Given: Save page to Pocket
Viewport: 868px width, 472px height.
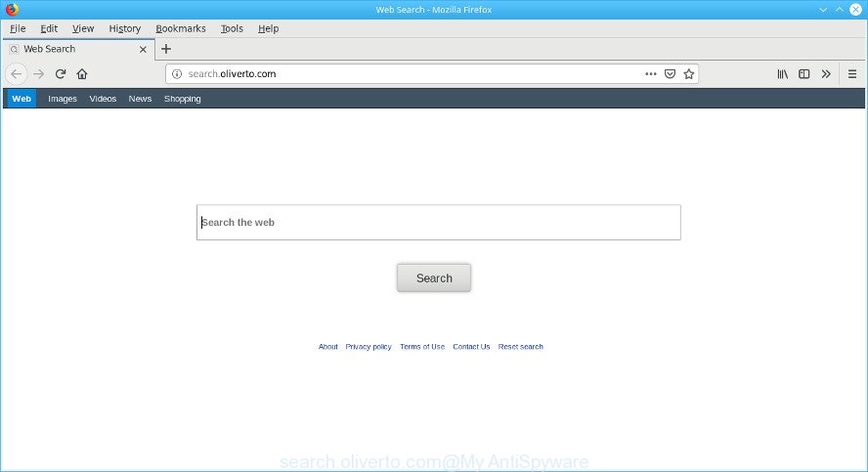Looking at the screenshot, I should 670,73.
